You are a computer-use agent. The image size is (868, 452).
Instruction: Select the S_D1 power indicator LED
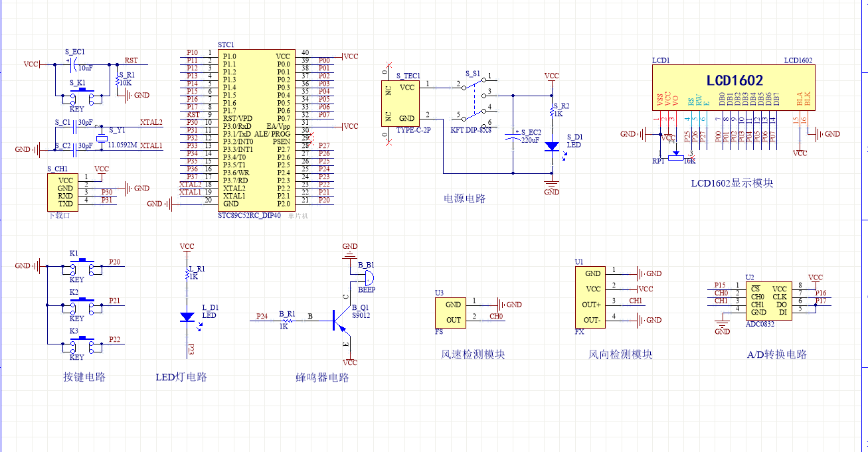click(552, 146)
